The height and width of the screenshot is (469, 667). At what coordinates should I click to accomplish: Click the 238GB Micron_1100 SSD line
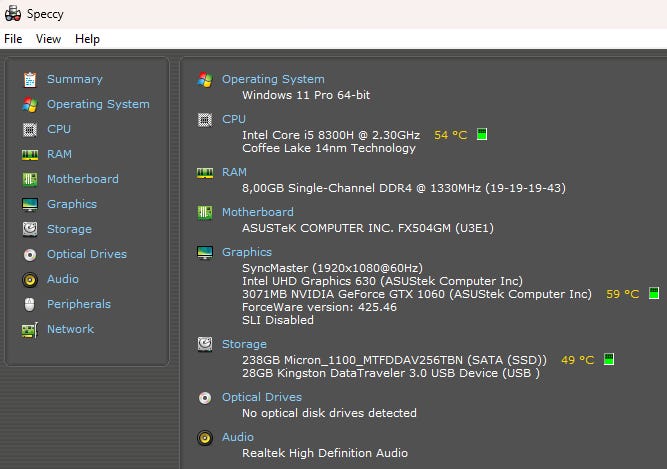tap(394, 360)
